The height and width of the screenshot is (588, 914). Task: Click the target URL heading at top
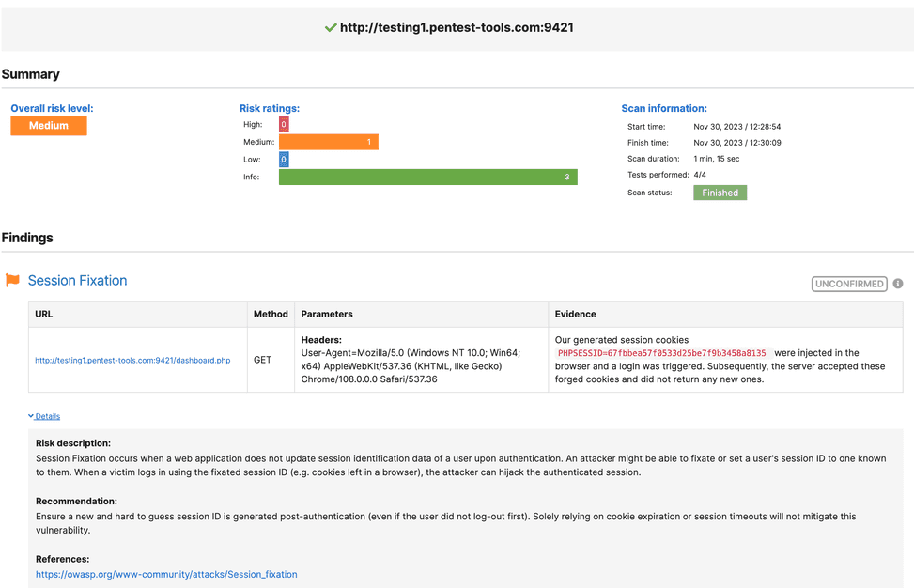coord(457,28)
